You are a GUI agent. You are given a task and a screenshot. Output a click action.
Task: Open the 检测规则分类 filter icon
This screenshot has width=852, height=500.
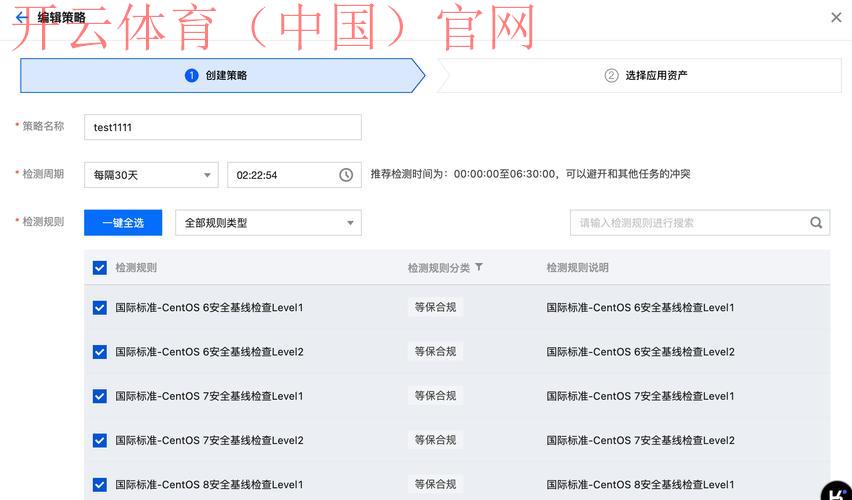coord(479,267)
